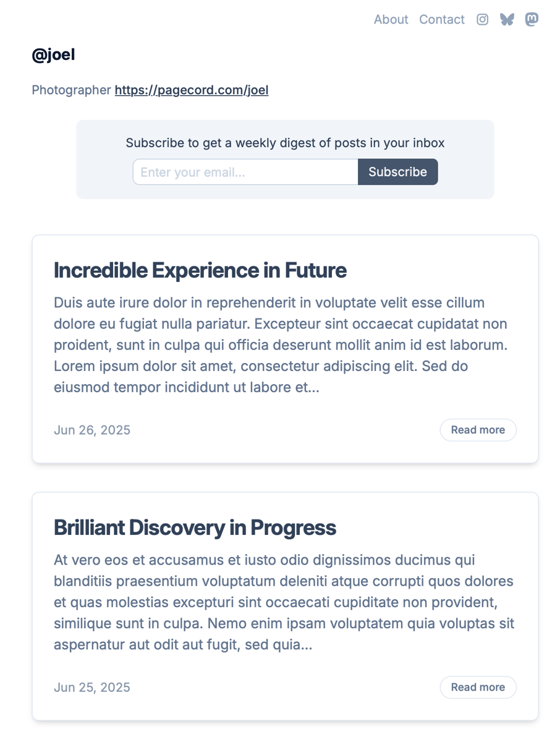Follow the pagecord.com/joel link
The height and width of the screenshot is (742, 560).
point(192,90)
